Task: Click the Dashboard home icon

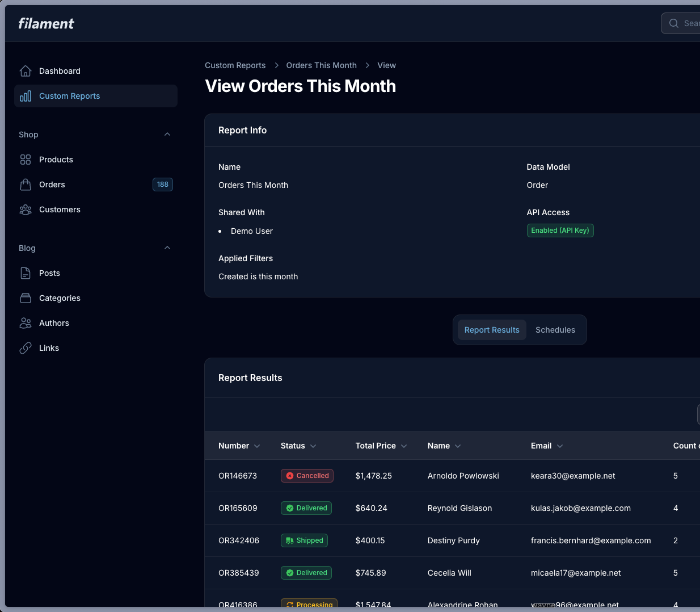Action: (26, 71)
